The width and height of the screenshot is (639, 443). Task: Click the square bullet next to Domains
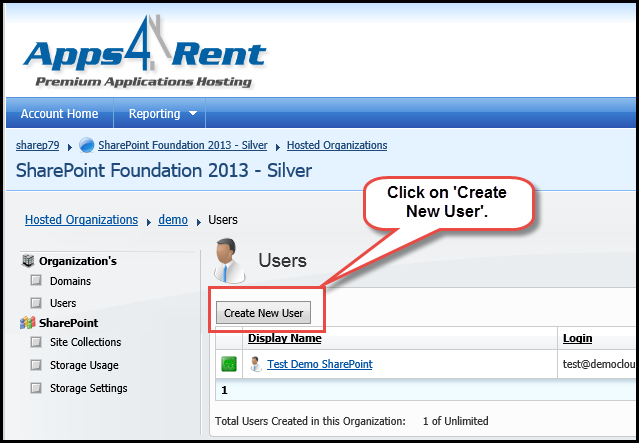coord(36,280)
